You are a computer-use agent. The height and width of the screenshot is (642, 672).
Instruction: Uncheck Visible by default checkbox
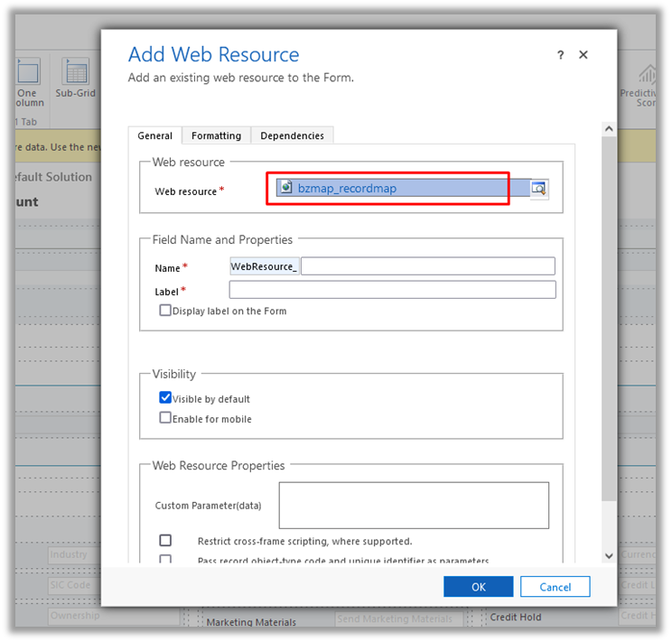(165, 398)
